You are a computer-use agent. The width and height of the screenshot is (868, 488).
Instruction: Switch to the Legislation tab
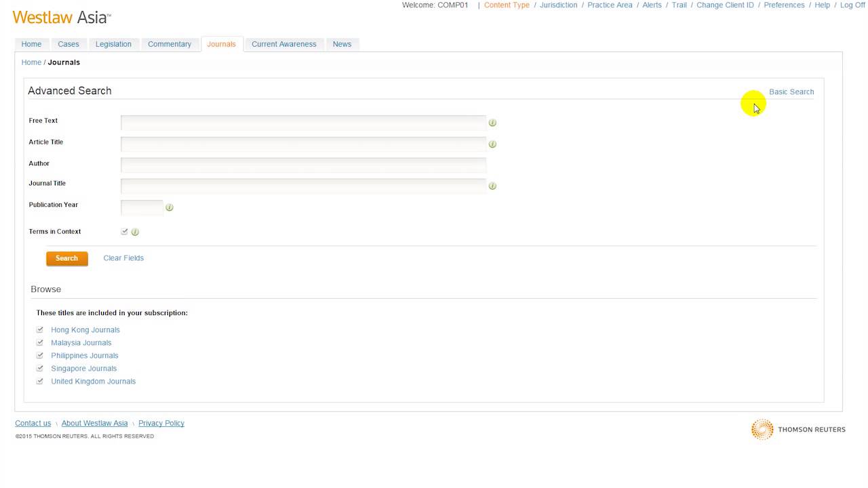click(113, 44)
